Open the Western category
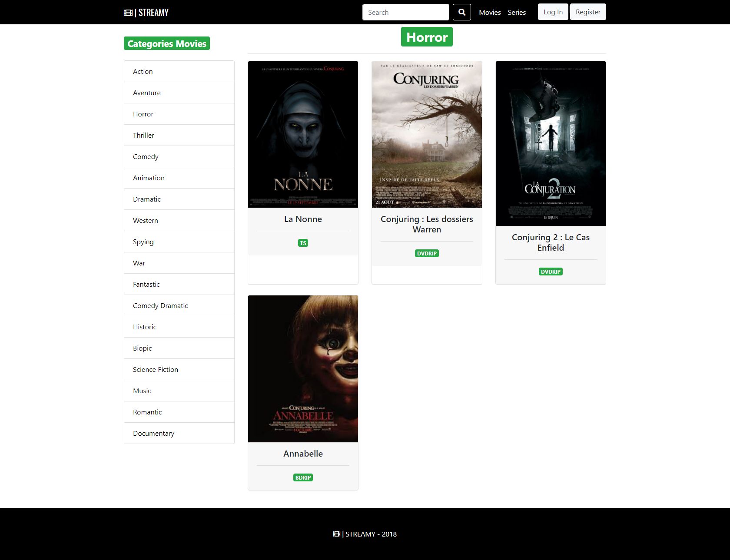This screenshot has width=730, height=560. 179,220
